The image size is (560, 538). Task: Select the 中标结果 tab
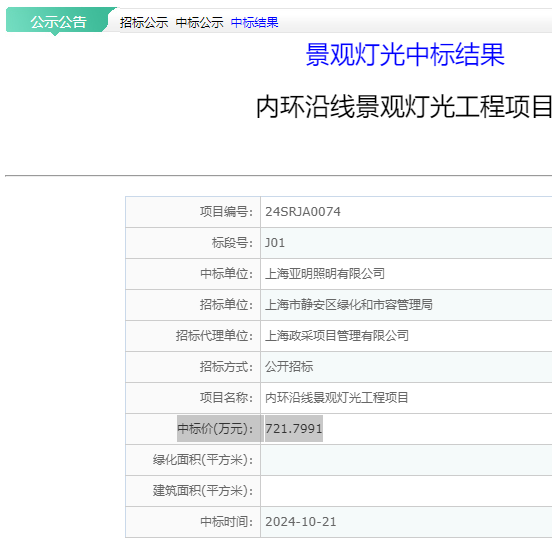click(254, 23)
